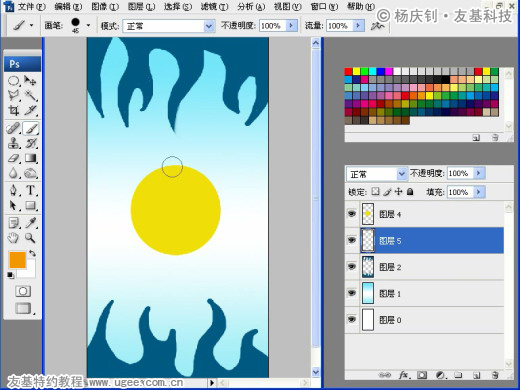Image resolution: width=520 pixels, height=390 pixels.
Task: Select the History Brush tool
Action: tap(30, 143)
